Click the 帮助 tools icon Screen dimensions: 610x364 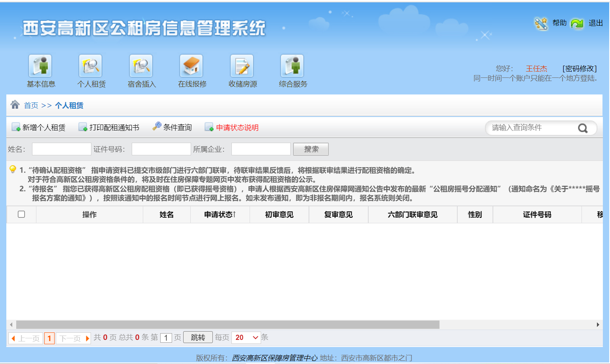click(x=541, y=23)
